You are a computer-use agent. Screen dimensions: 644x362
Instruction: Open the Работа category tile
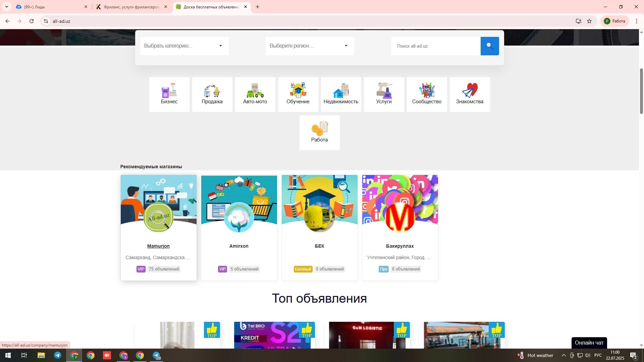pyautogui.click(x=319, y=132)
